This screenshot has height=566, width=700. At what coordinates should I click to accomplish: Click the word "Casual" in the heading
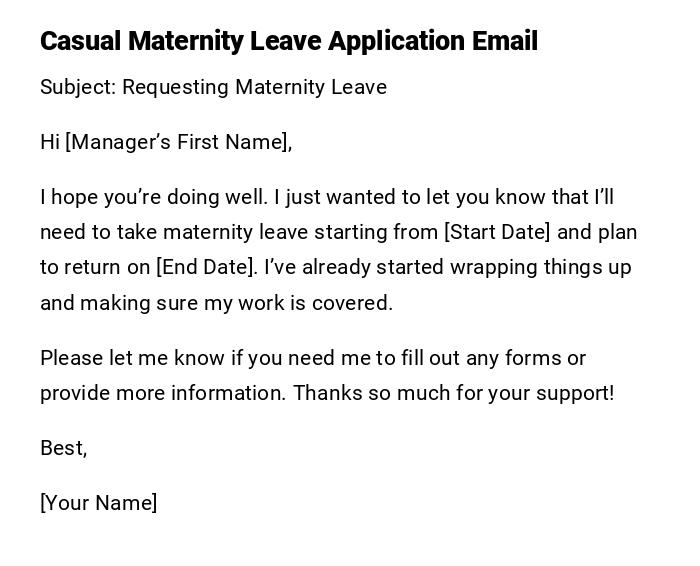point(80,41)
